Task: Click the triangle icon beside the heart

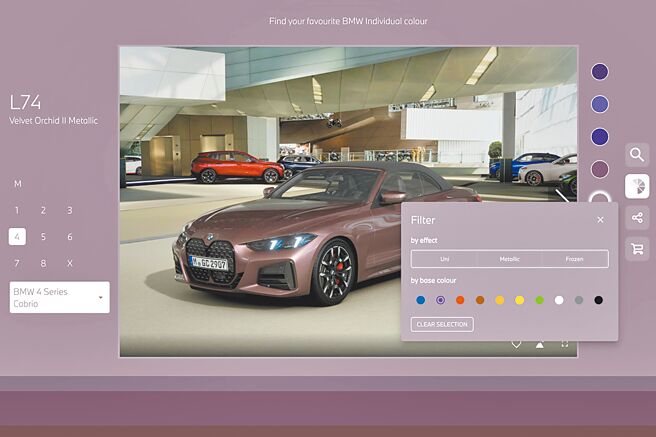Action: (540, 345)
